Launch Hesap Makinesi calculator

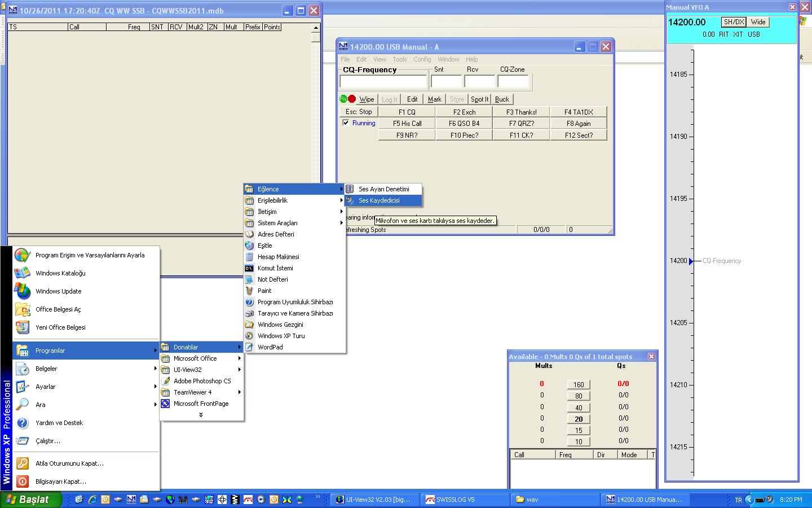[x=278, y=257]
